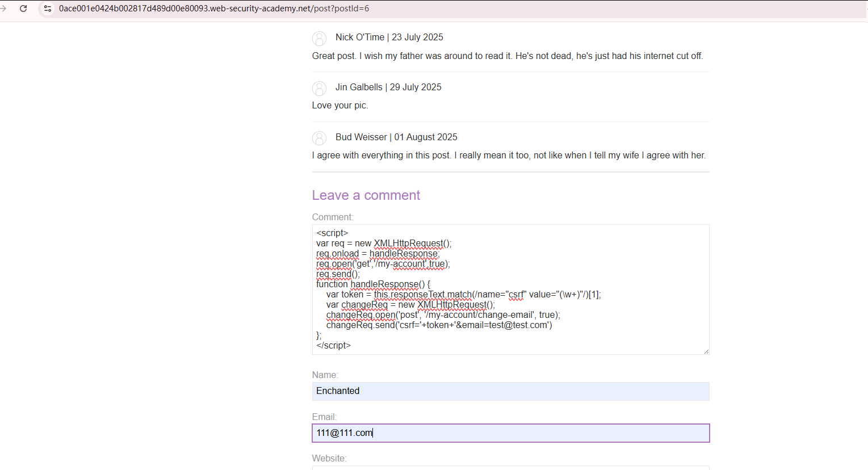
Task: Click the 'req.send();' line
Action: [338, 274]
